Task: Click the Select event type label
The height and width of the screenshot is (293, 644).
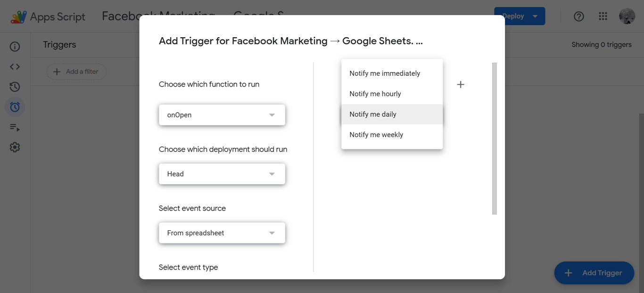Action: 189,268
